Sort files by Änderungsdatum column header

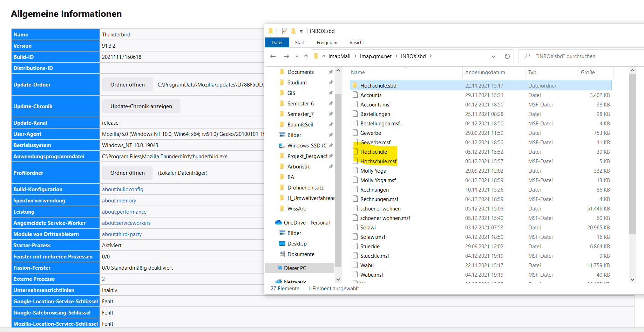point(485,72)
